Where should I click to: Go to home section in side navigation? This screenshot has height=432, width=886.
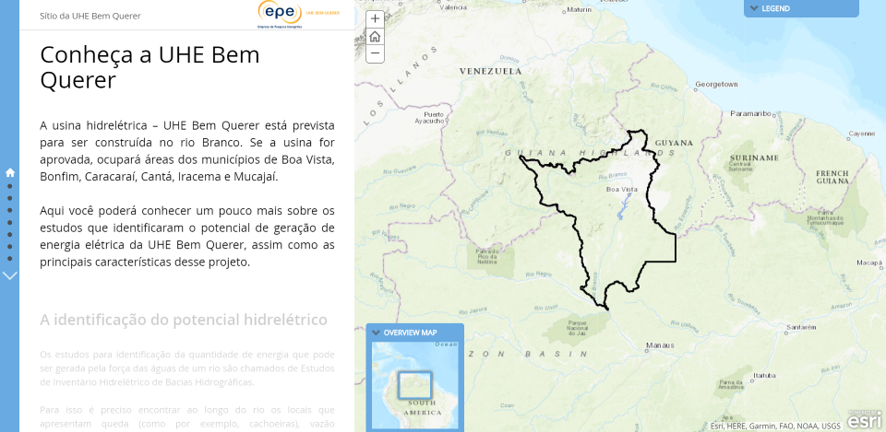pyautogui.click(x=10, y=172)
